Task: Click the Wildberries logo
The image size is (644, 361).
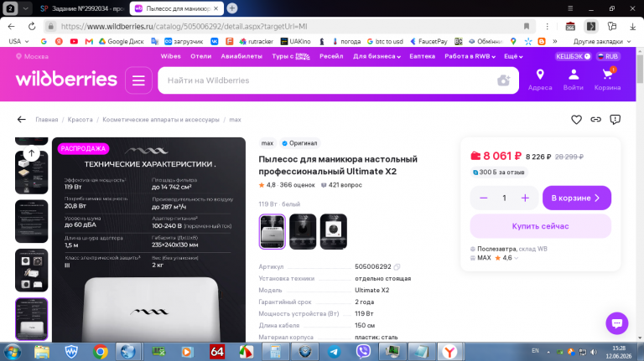Action: coord(66,79)
